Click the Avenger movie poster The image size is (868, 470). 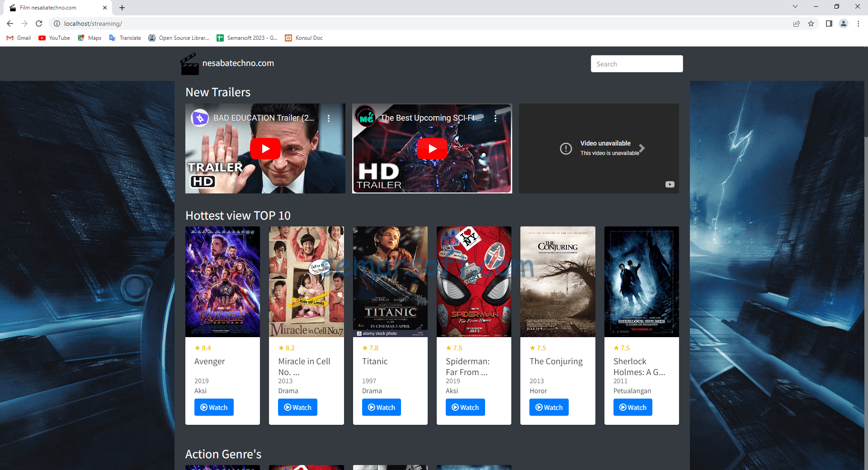pos(222,281)
